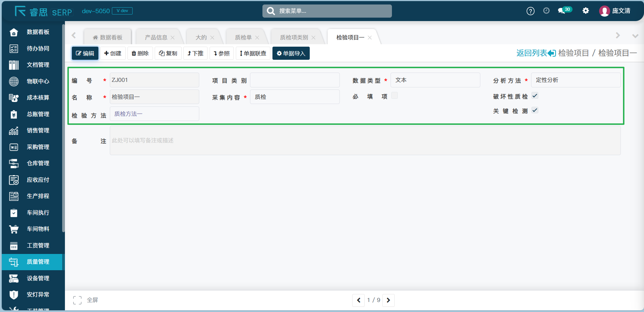Uncheck the 关键检测 checkbox
644x312 pixels.
[x=535, y=110]
